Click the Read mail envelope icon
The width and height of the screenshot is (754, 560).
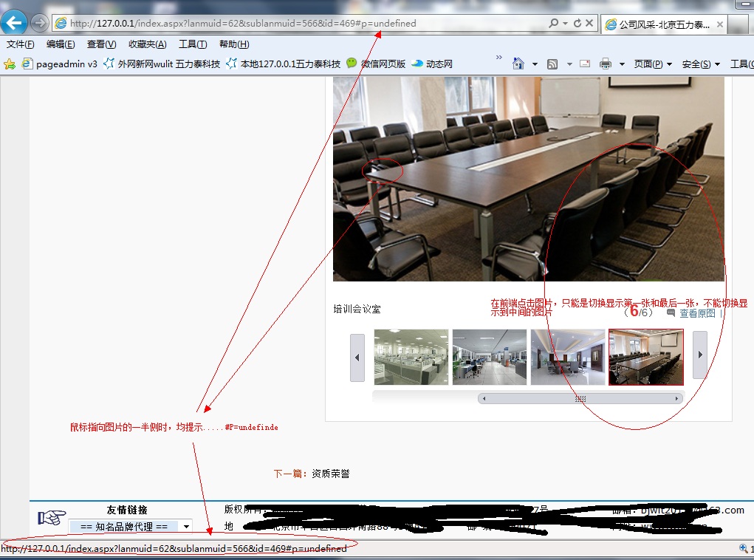point(585,64)
